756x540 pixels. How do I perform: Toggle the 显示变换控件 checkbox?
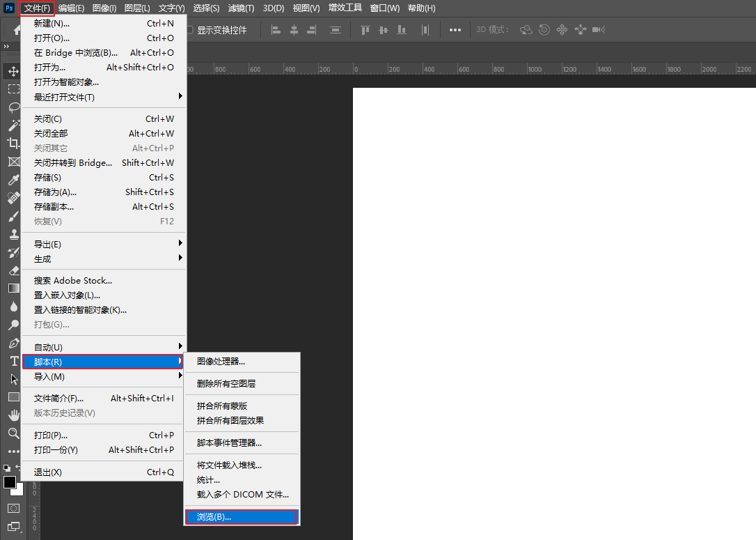tap(189, 30)
